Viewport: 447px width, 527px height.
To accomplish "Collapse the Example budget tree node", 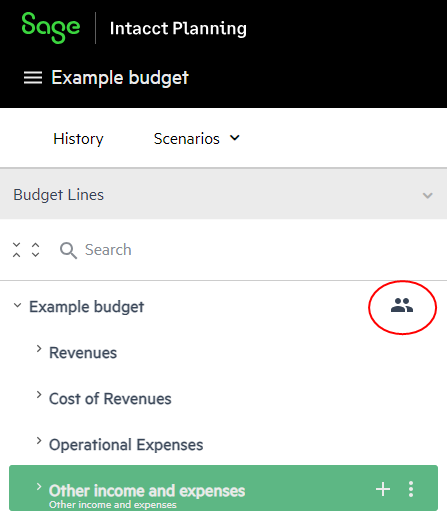I will (17, 305).
